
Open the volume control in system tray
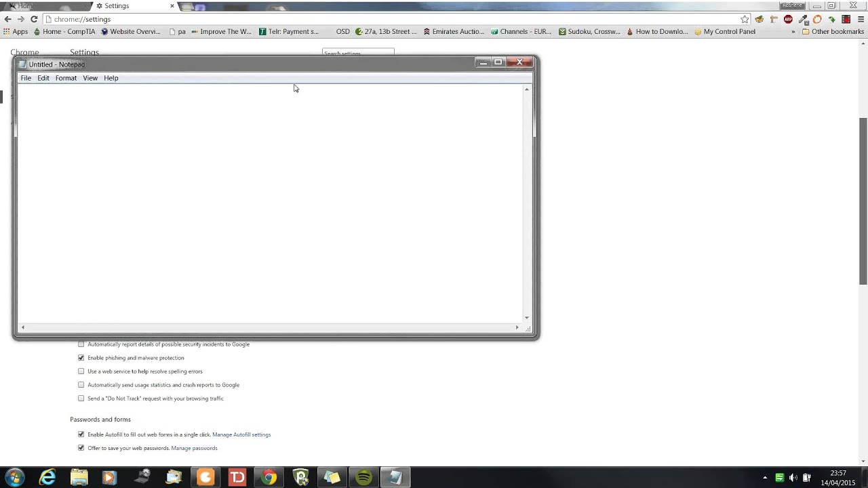click(x=793, y=478)
